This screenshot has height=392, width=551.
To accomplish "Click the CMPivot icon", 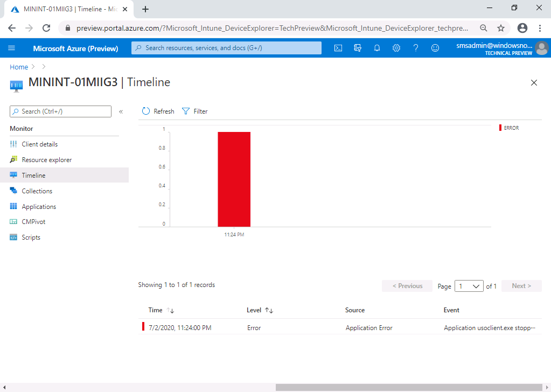I will tap(13, 222).
